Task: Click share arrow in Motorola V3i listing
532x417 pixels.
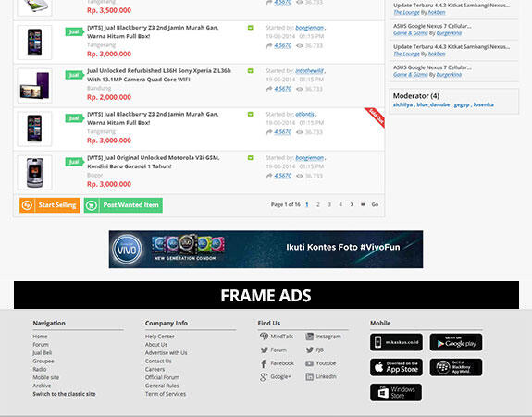Action: pos(269,176)
